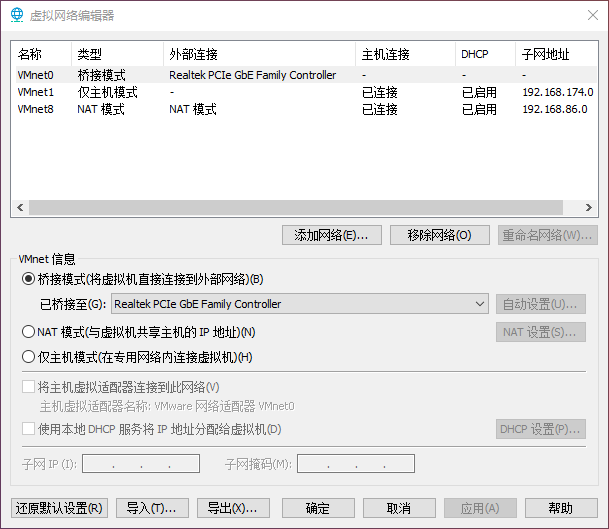Click the list's left scroll arrow
This screenshot has width=609, height=529.
[20, 207]
